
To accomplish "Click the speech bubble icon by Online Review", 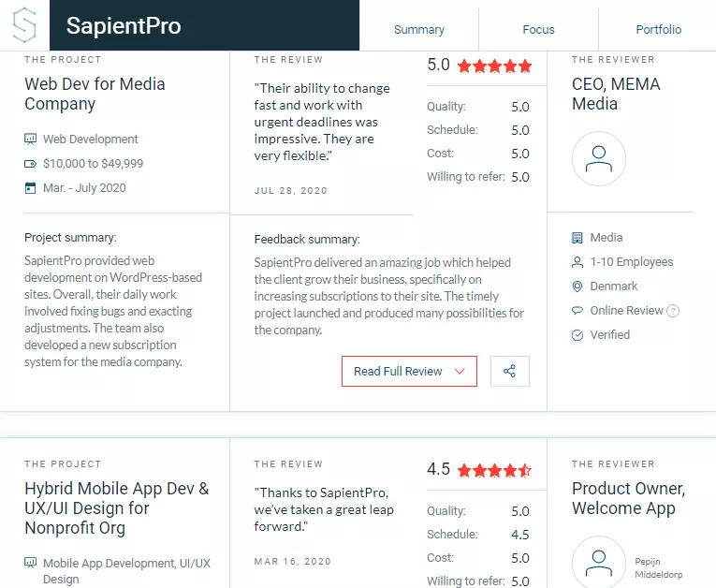I will [577, 311].
